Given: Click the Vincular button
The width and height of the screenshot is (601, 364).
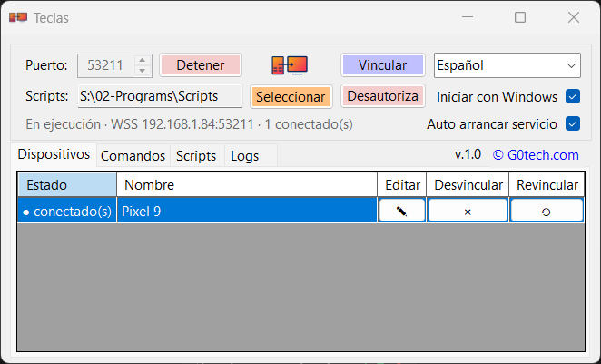Looking at the screenshot, I should [383, 65].
